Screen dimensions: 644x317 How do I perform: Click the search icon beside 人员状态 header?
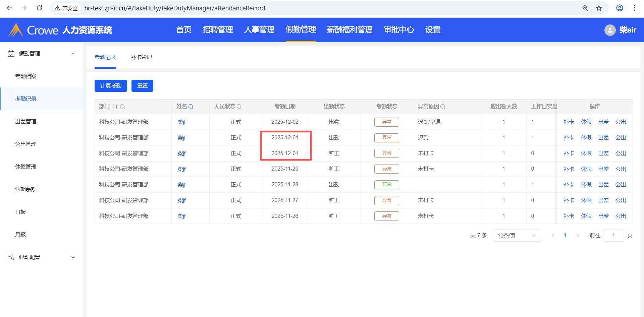(x=239, y=107)
